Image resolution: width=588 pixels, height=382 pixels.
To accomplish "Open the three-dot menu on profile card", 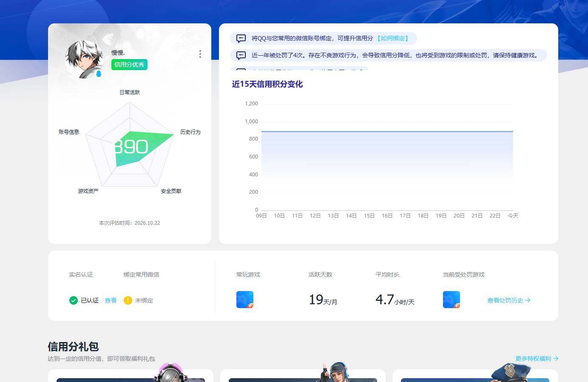I will pos(200,54).
